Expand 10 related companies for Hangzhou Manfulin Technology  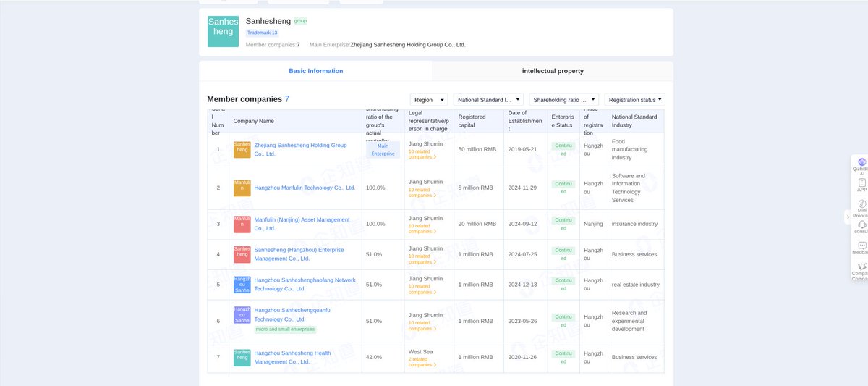(x=422, y=193)
